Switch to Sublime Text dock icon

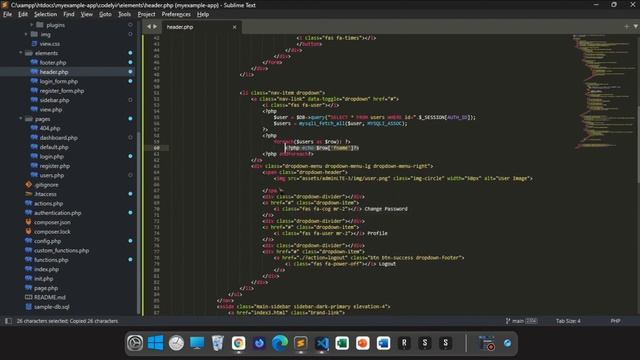click(x=300, y=343)
